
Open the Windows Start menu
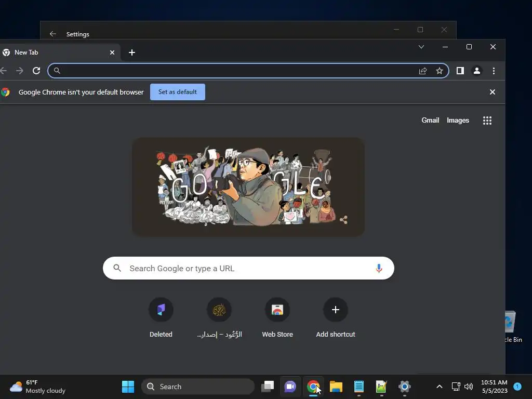128,387
